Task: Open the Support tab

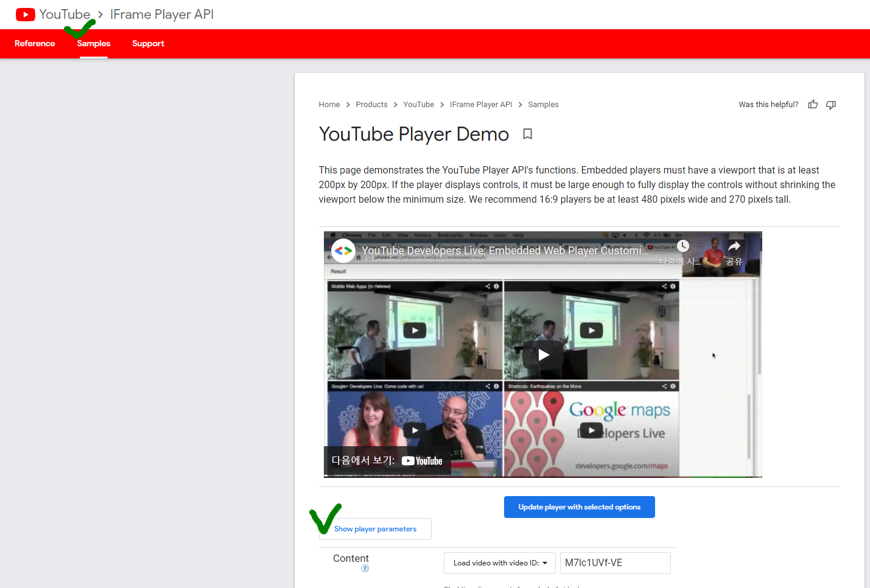Action: pos(148,43)
